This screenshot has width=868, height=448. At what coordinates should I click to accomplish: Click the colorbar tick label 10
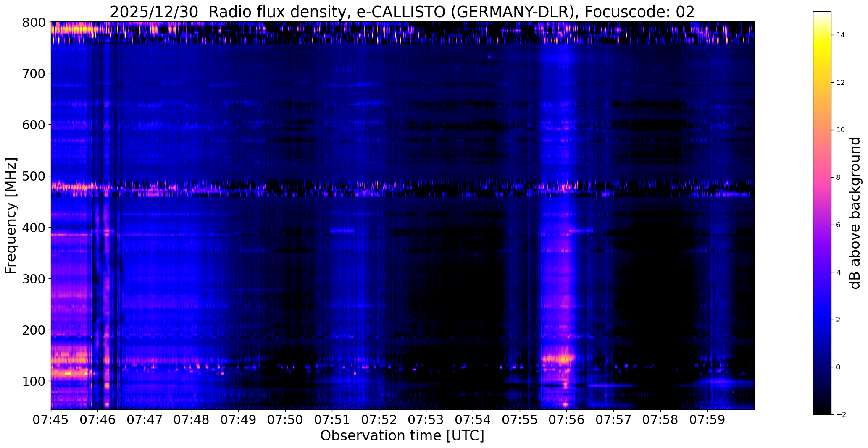click(841, 130)
